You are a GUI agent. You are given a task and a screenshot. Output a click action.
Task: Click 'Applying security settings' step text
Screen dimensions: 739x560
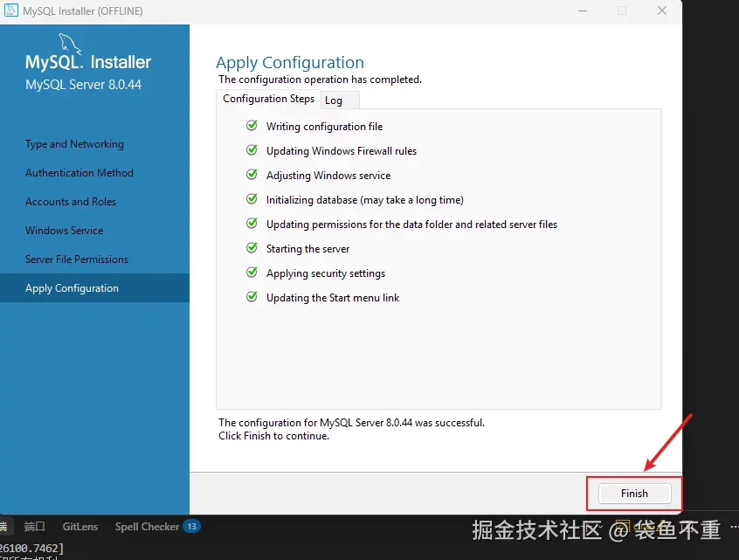[x=326, y=273]
